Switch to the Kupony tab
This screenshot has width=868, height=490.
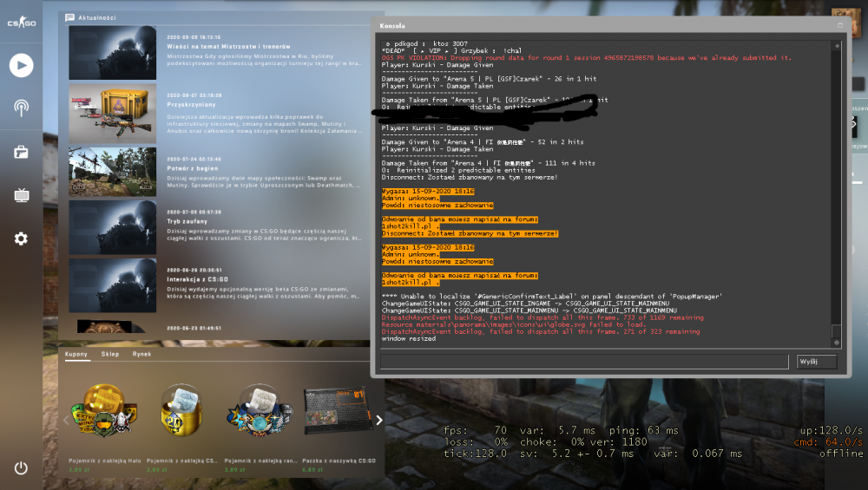point(76,354)
